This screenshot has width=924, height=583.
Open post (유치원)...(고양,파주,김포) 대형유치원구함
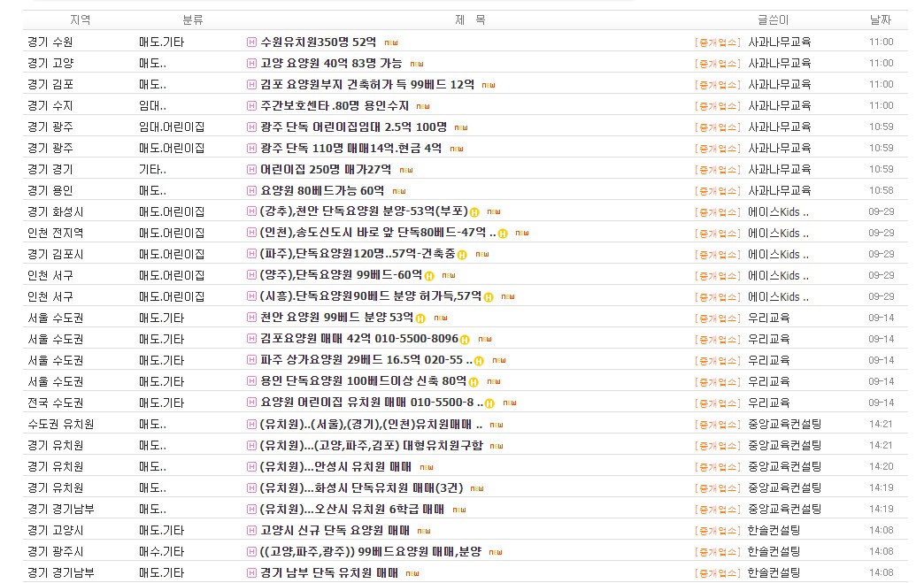click(x=371, y=445)
